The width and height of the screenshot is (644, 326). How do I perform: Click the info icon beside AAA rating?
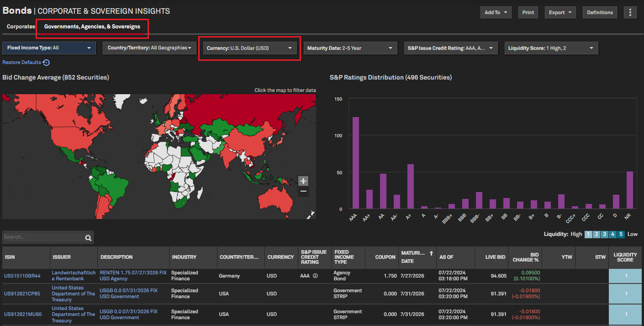coord(315,276)
